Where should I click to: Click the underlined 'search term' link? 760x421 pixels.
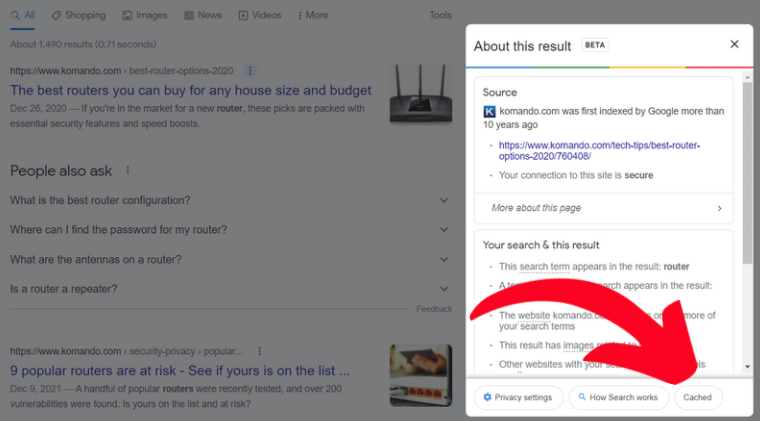(544, 267)
